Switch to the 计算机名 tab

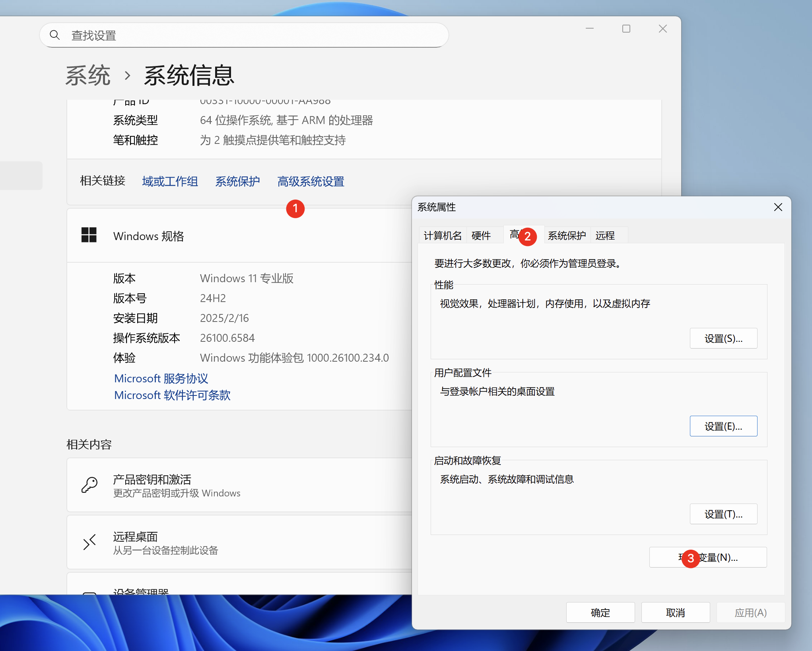442,236
